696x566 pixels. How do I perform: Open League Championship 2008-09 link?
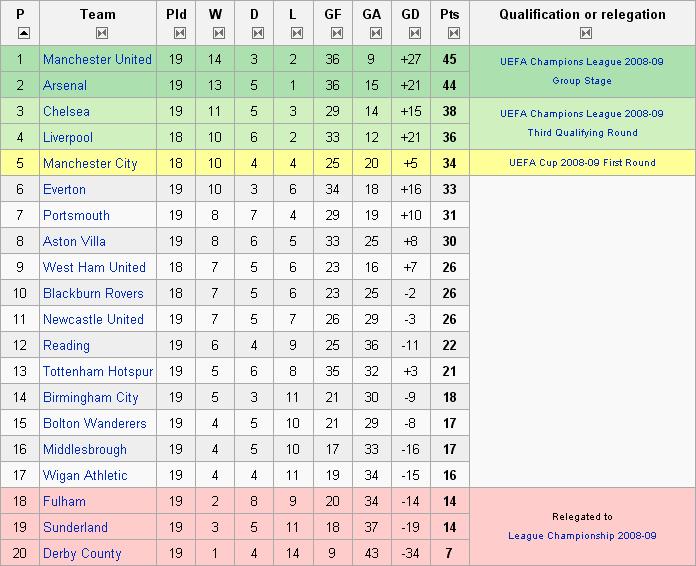click(x=582, y=536)
